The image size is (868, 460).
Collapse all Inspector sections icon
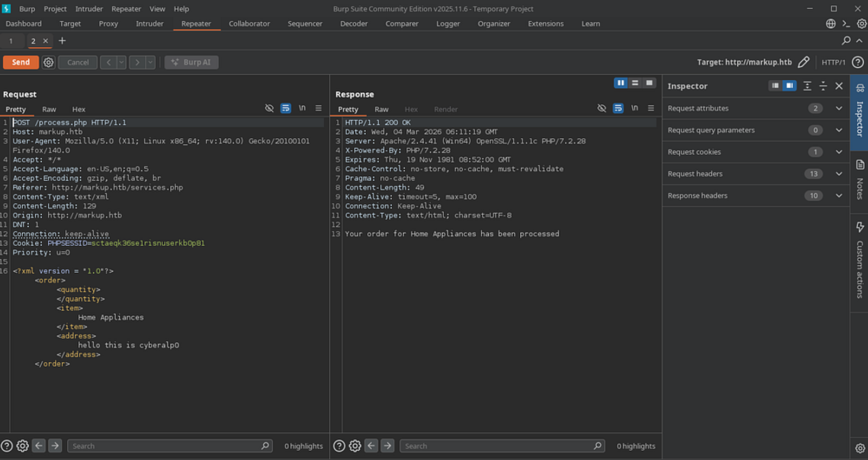click(823, 86)
